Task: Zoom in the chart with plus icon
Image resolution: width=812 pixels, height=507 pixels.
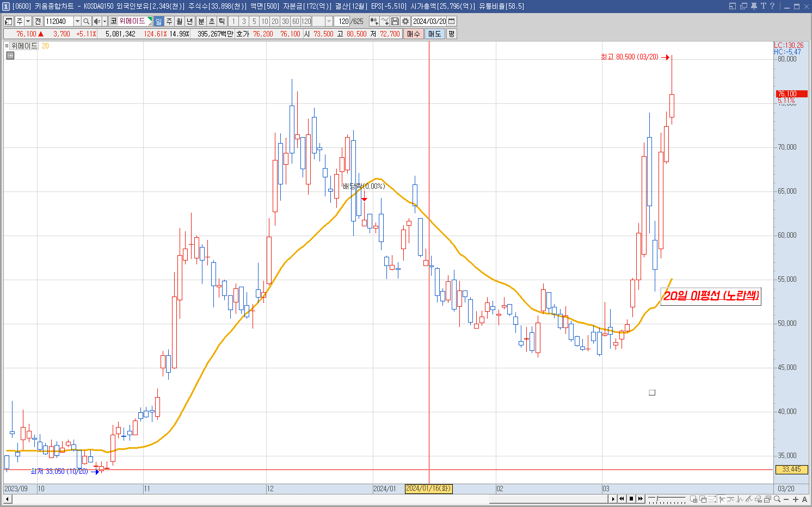Action: 796,499
